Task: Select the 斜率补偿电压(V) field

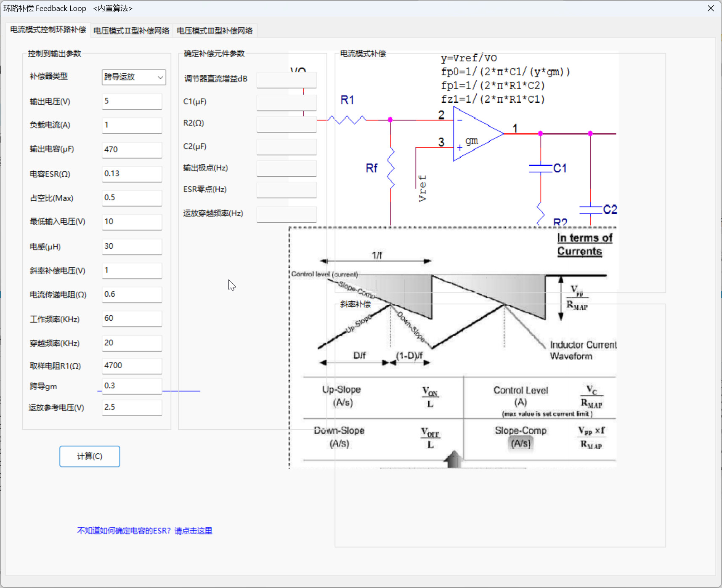Action: click(x=132, y=270)
